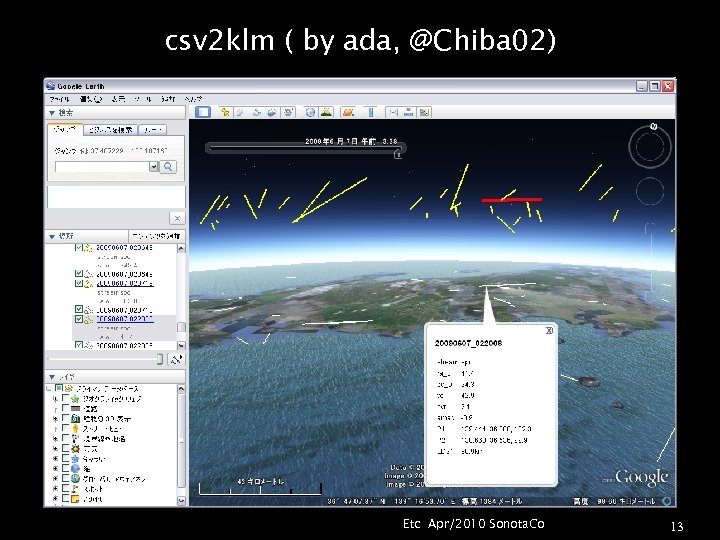
Task: Open the search history dropdown arrow
Action: coord(154,167)
